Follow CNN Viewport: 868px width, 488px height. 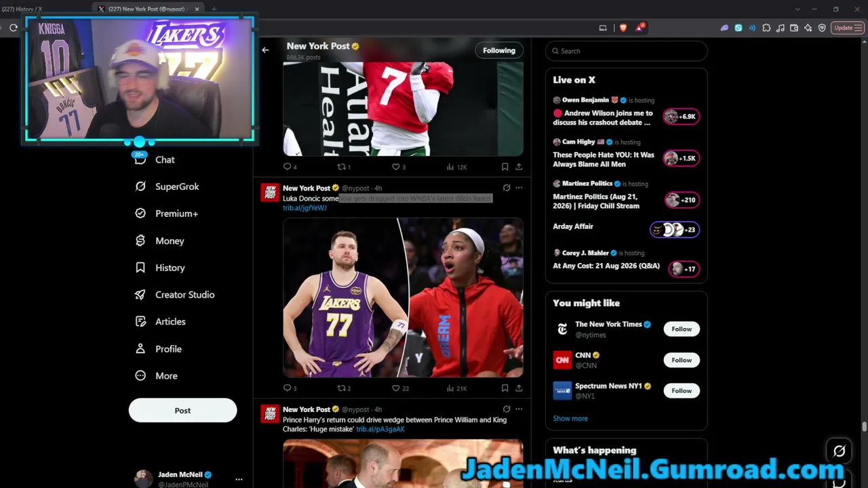click(682, 360)
